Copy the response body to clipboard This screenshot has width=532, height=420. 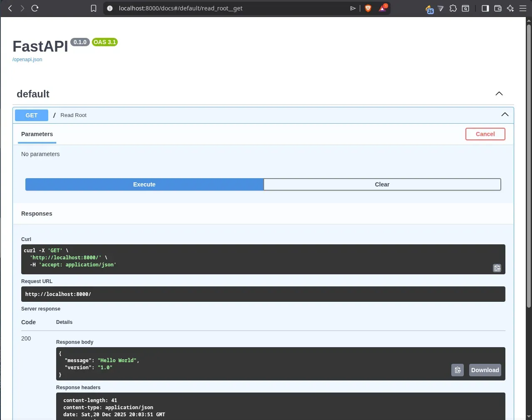pyautogui.click(x=458, y=370)
